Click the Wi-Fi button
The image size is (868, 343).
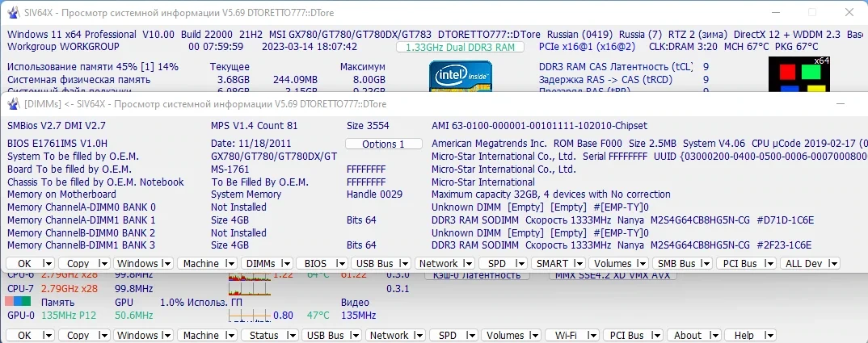pos(566,335)
